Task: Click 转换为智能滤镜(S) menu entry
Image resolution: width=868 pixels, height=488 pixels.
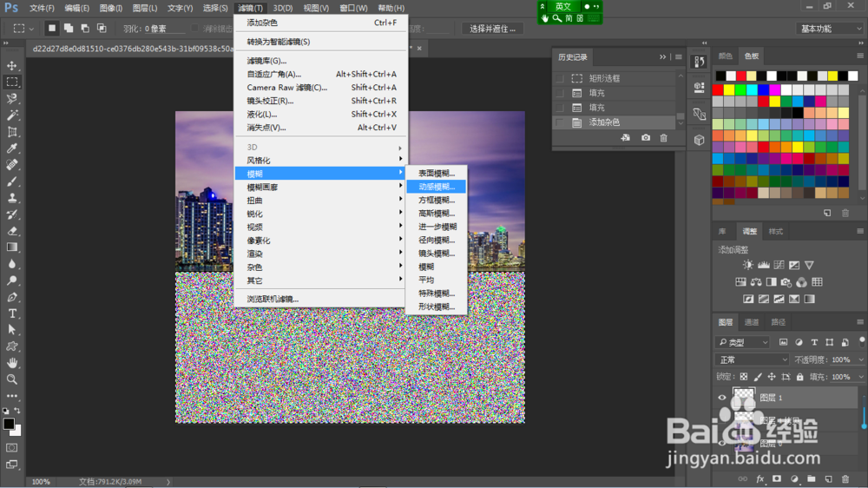Action: click(x=320, y=42)
